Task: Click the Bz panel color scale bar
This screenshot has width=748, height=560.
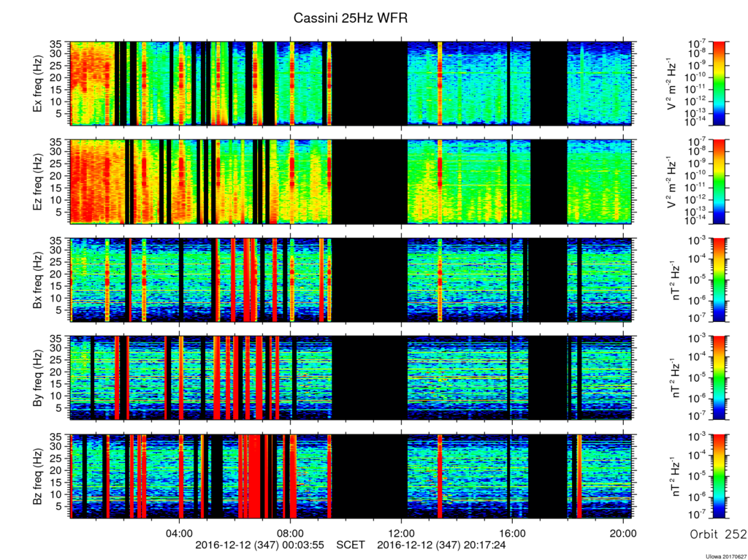Action: point(719,477)
